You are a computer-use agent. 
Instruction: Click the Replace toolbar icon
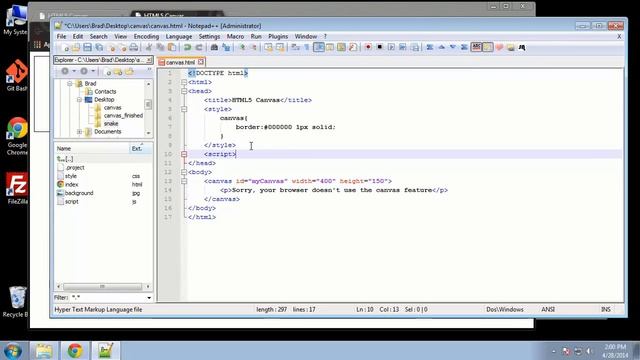coord(226,47)
